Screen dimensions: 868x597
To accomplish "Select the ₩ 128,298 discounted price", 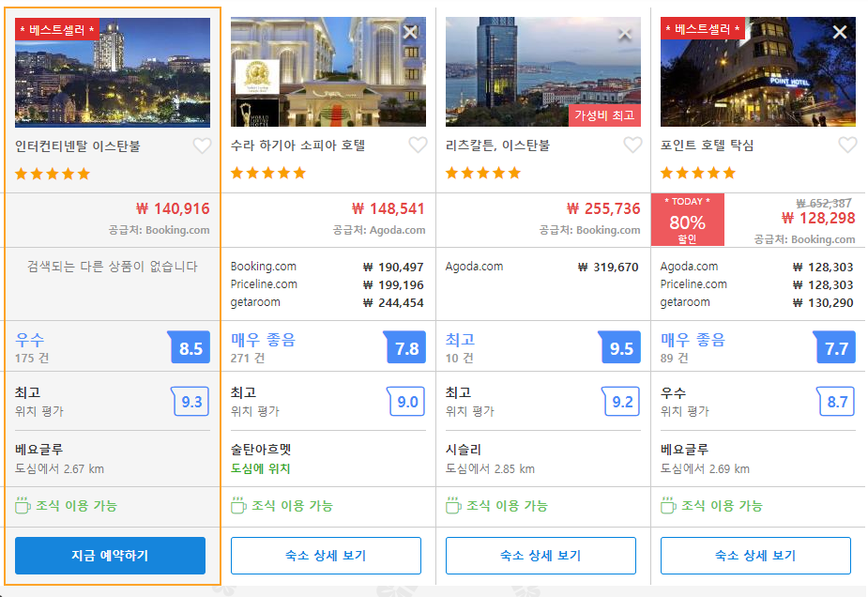I will [x=818, y=218].
